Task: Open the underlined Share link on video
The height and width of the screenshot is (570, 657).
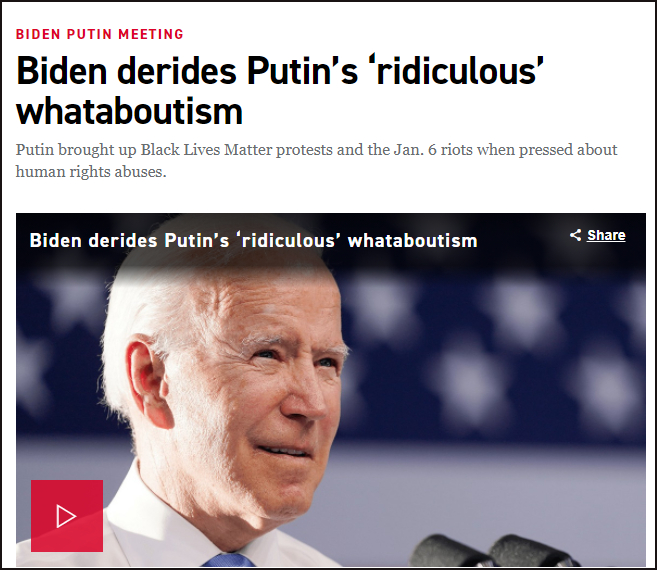Action: click(x=606, y=235)
